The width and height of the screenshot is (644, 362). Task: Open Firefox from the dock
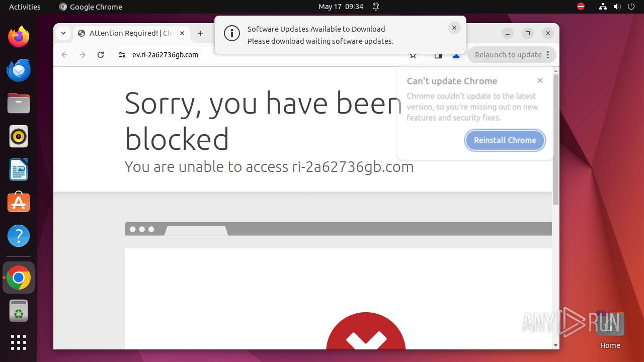coord(19,37)
